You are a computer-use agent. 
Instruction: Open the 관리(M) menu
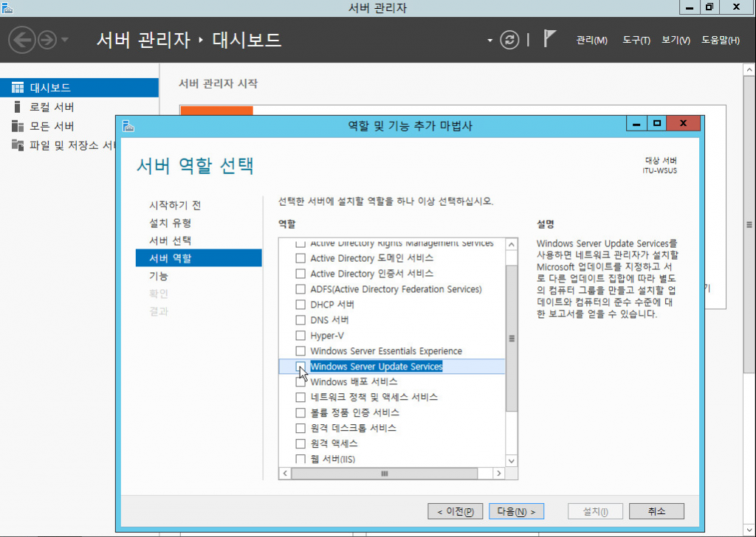(x=591, y=41)
